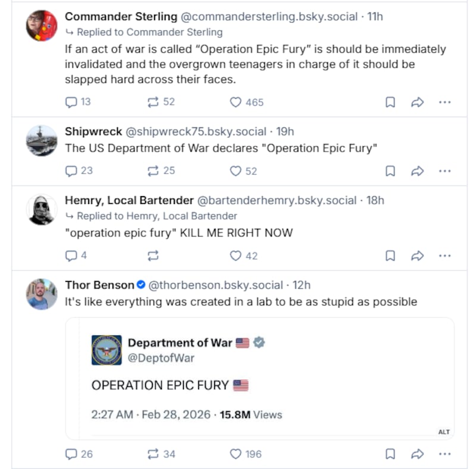Open the share icon on Shipwreck's post
The image size is (476, 469).
pos(418,171)
